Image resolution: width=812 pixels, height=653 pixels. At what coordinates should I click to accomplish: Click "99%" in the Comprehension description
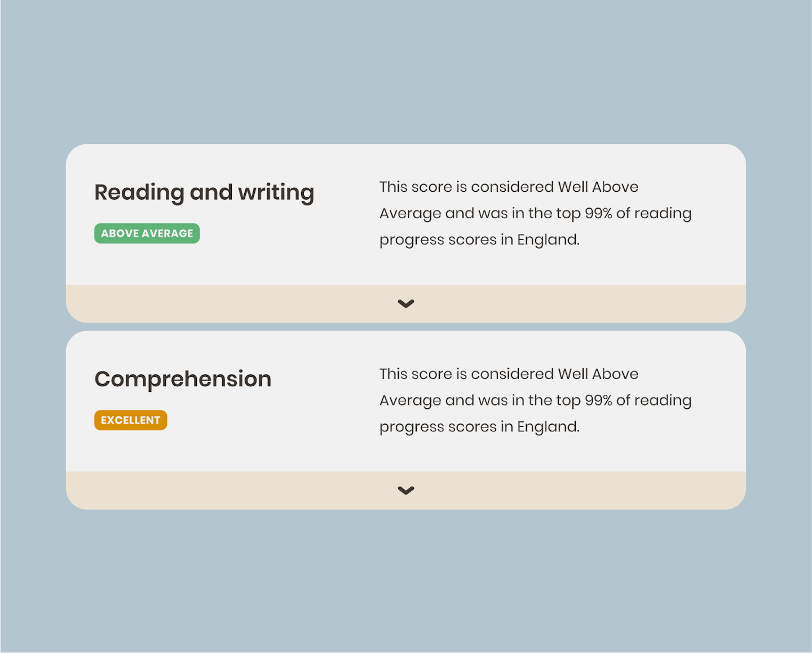click(x=598, y=400)
